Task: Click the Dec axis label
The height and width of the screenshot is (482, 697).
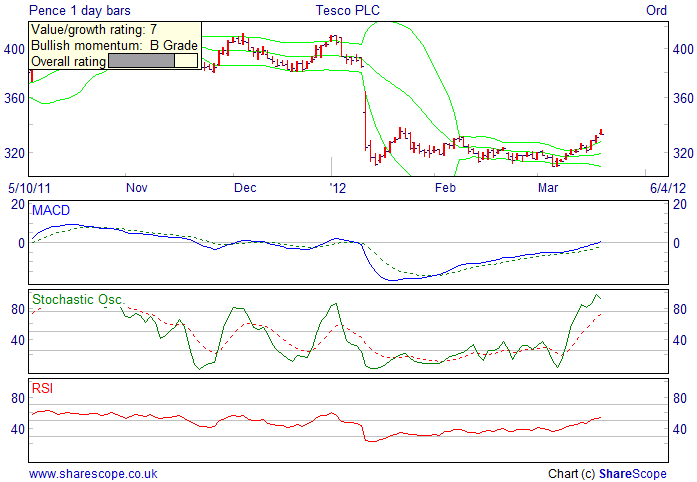Action: 245,188
